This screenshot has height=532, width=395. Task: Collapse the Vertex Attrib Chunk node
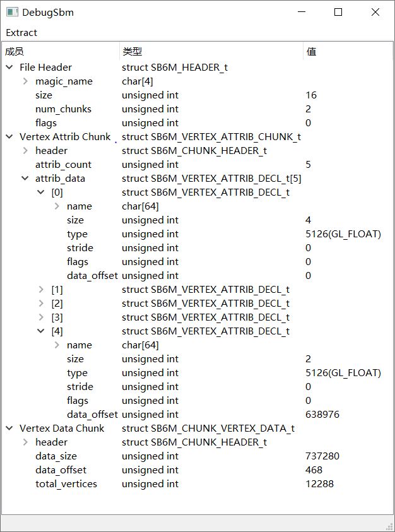(9, 137)
